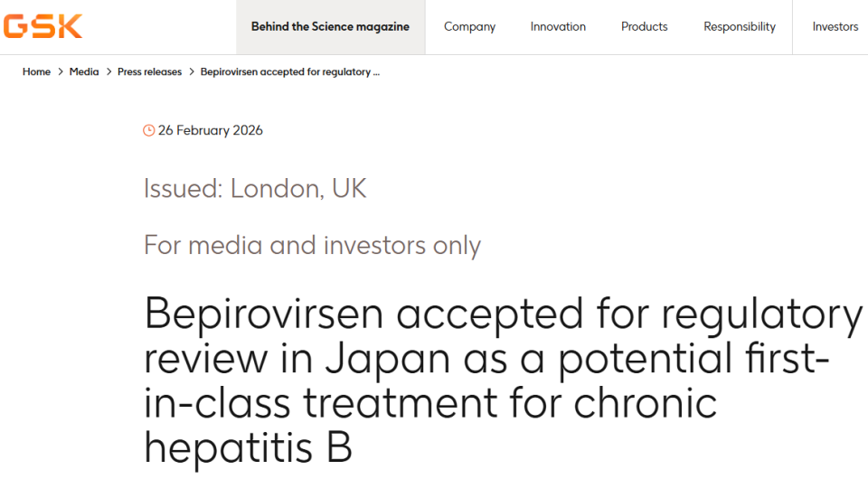Click the 26 February 2026 date

(x=211, y=130)
